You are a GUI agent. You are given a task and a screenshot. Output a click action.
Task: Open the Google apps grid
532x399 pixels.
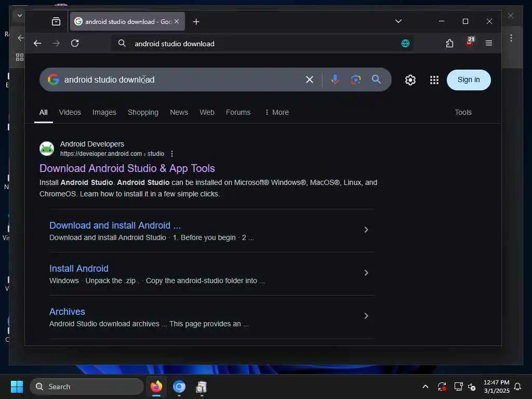434,80
